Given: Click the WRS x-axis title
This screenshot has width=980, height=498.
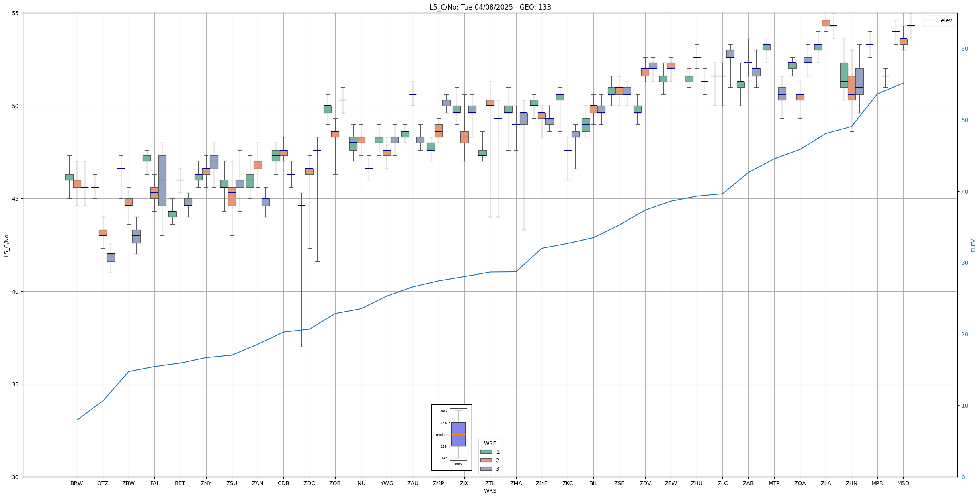Looking at the screenshot, I should point(490,491).
